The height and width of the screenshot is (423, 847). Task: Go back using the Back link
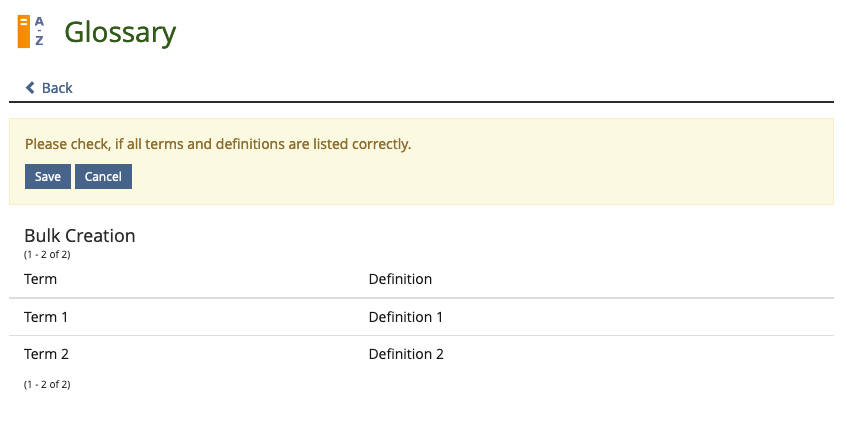[56, 88]
